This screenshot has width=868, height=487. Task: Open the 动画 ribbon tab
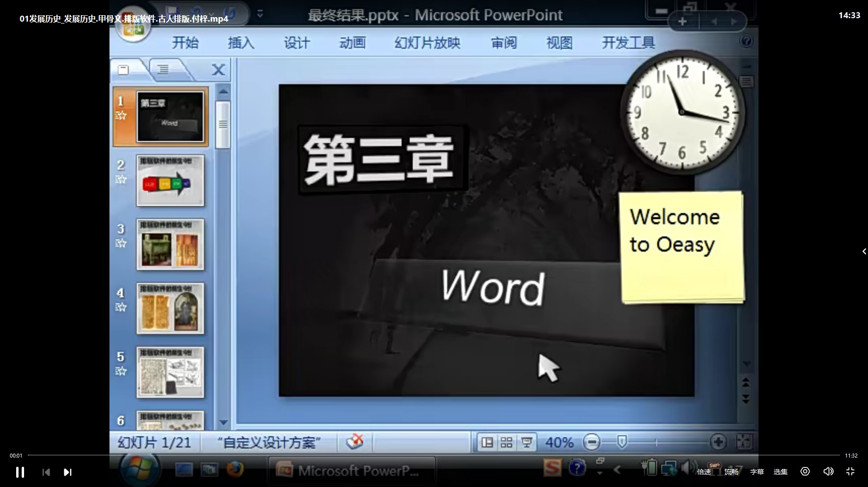353,43
